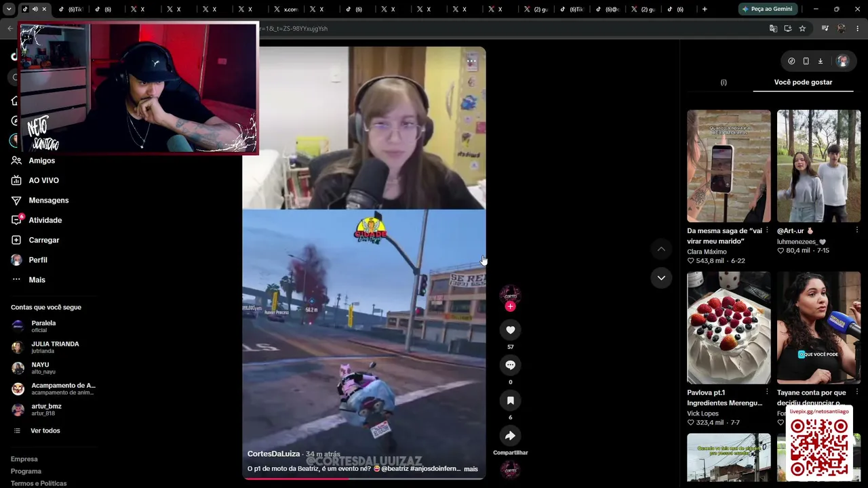Switch to the comments '(i)' tab
The width and height of the screenshot is (868, 488).
tap(724, 82)
